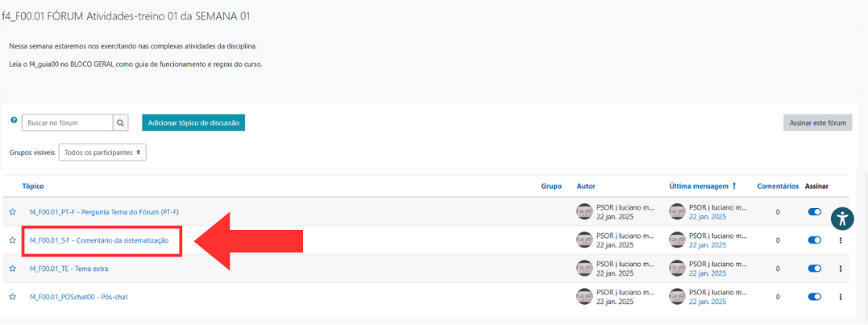
Task: Star the Pós-chat topic
Action: click(13, 297)
